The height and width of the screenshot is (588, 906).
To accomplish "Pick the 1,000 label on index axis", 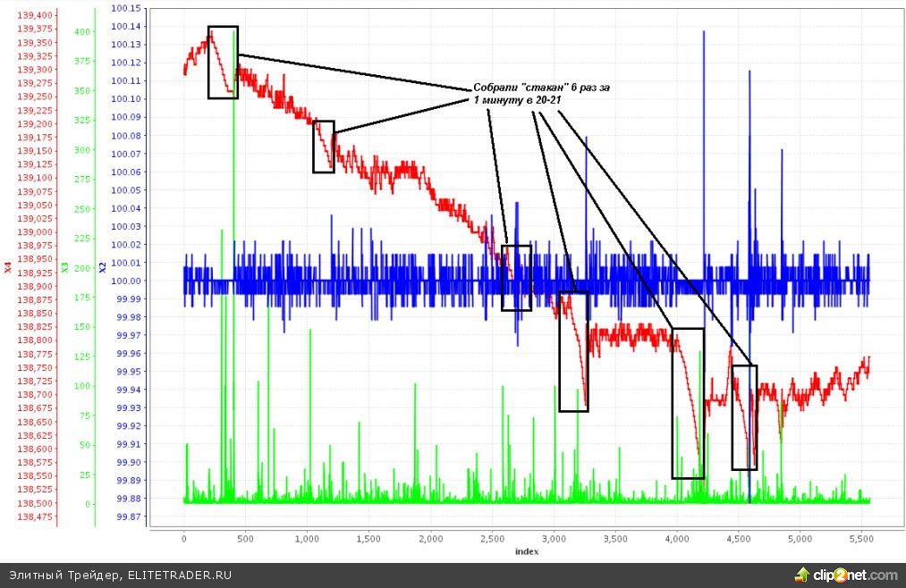I will click(307, 539).
